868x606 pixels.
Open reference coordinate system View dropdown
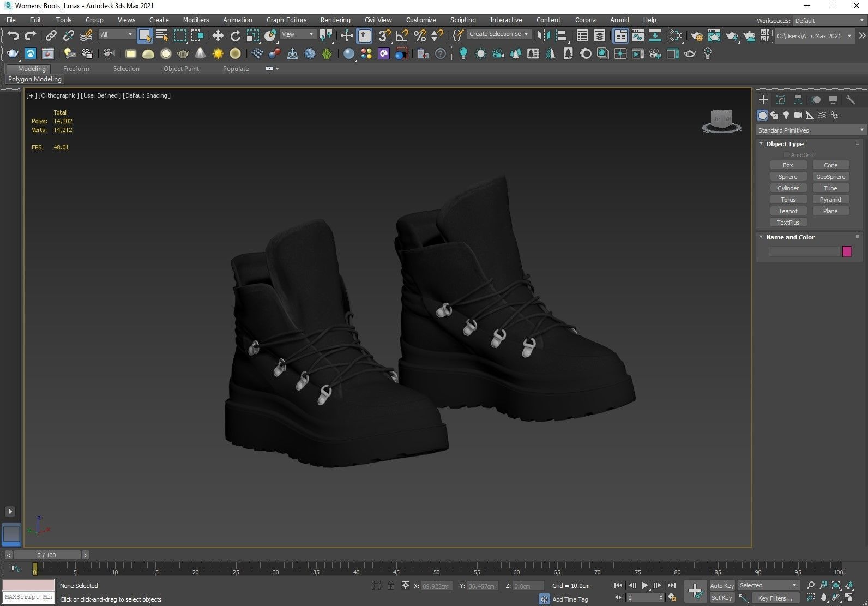tap(298, 34)
